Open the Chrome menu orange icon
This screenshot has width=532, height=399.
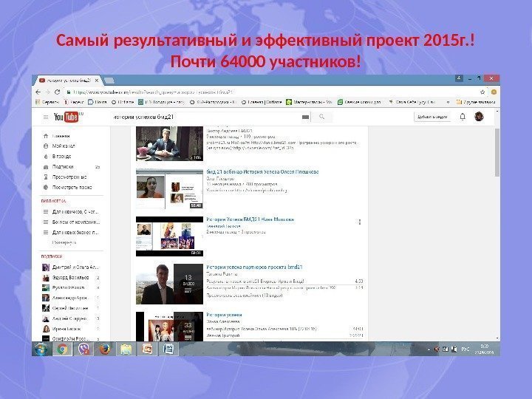(x=494, y=92)
